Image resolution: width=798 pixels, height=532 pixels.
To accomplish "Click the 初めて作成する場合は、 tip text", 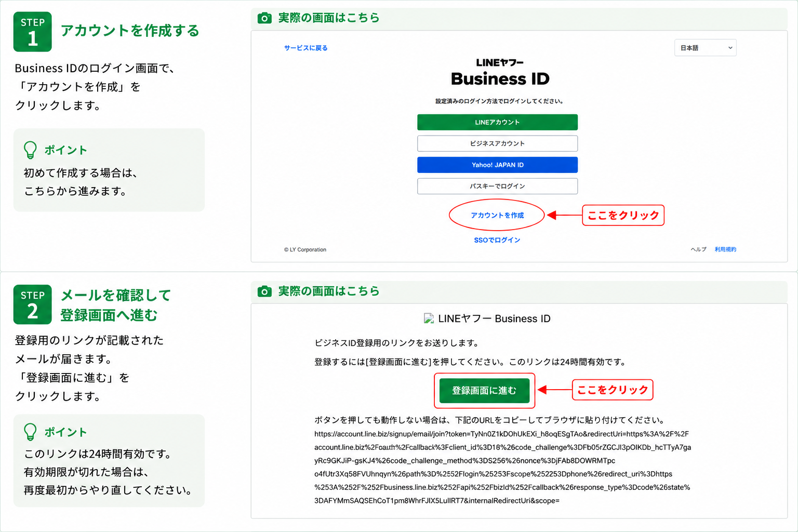I will pos(81,173).
